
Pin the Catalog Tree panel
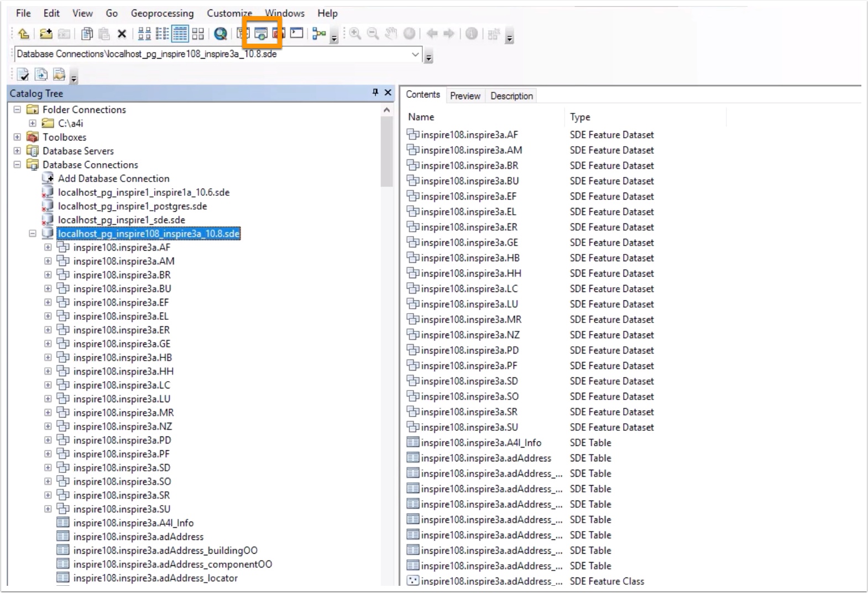click(375, 93)
